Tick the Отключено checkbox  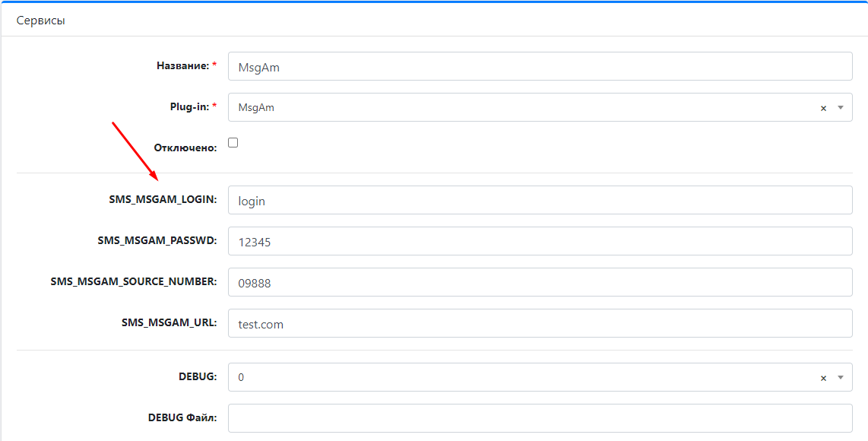coord(233,142)
